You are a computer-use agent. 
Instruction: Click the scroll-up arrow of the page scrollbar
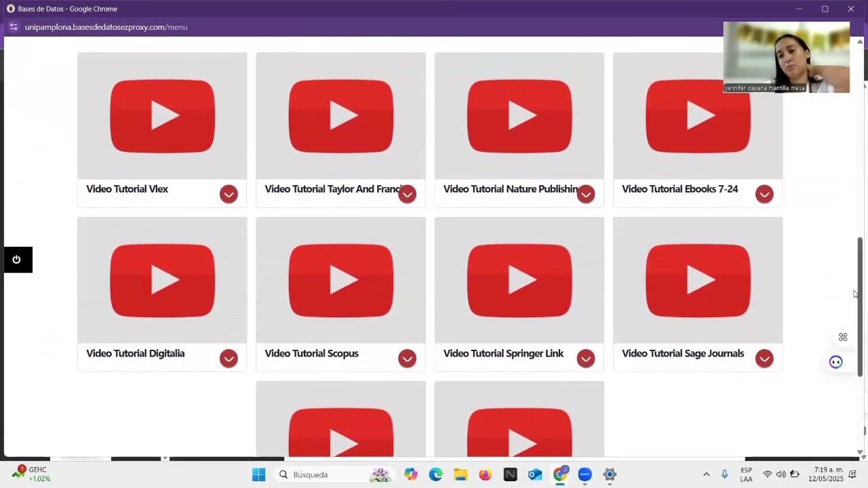861,42
